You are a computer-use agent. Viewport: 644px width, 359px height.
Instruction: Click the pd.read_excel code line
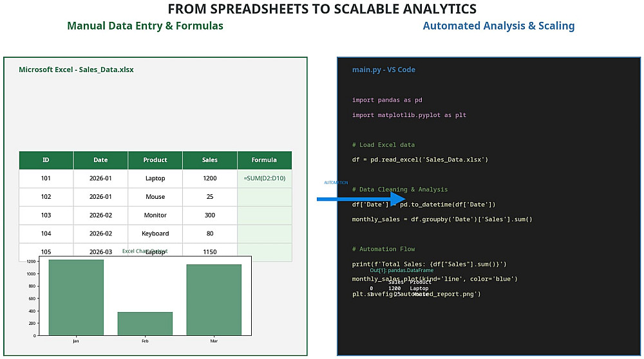(420, 160)
